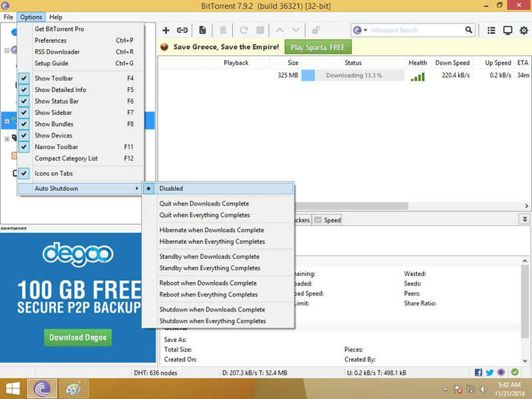Image resolution: width=532 pixels, height=399 pixels.
Task: Click the Action Center flag tray icon
Action: [458, 389]
